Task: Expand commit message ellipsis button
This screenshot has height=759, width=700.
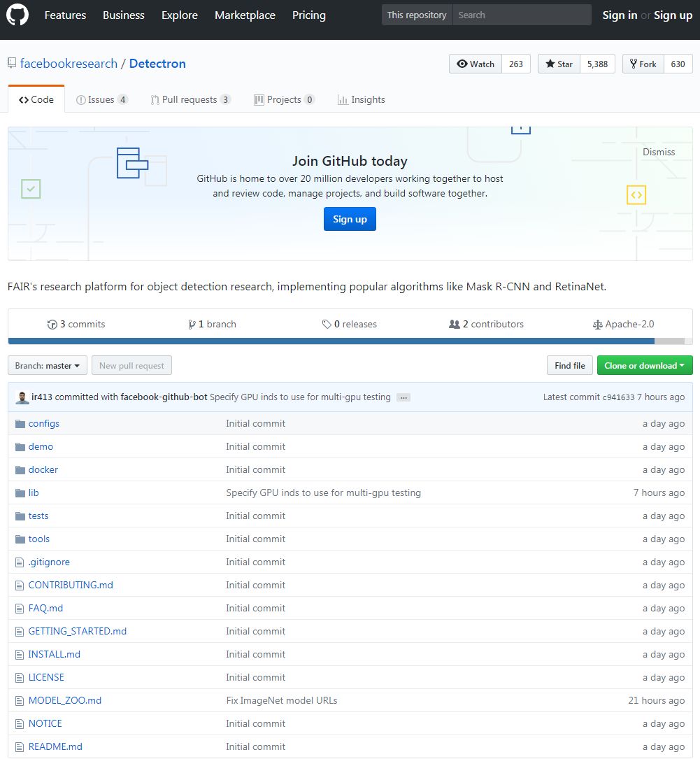Action: [x=403, y=397]
